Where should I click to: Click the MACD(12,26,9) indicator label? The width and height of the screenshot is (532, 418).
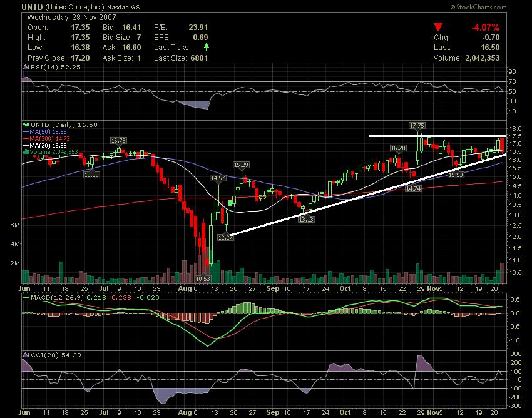coord(58,298)
